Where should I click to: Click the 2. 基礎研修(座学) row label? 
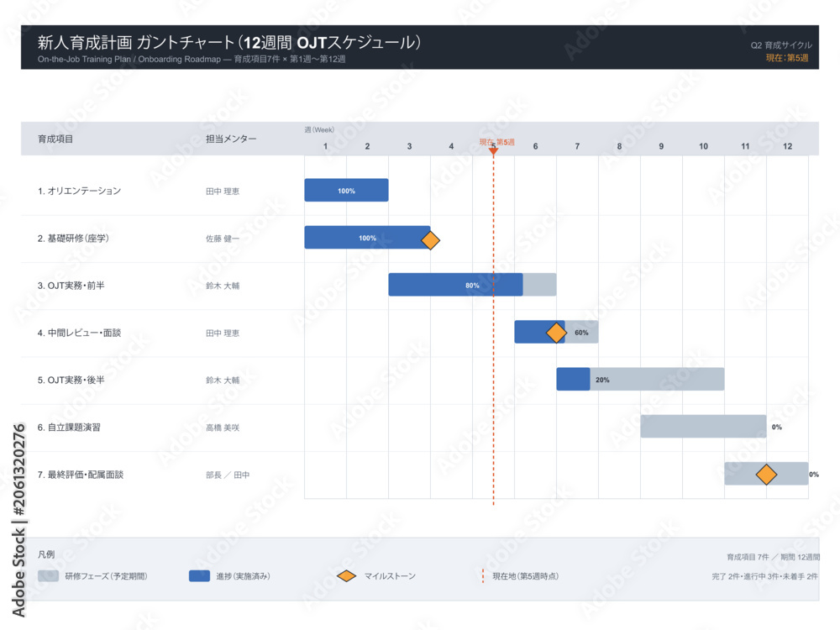(x=73, y=238)
